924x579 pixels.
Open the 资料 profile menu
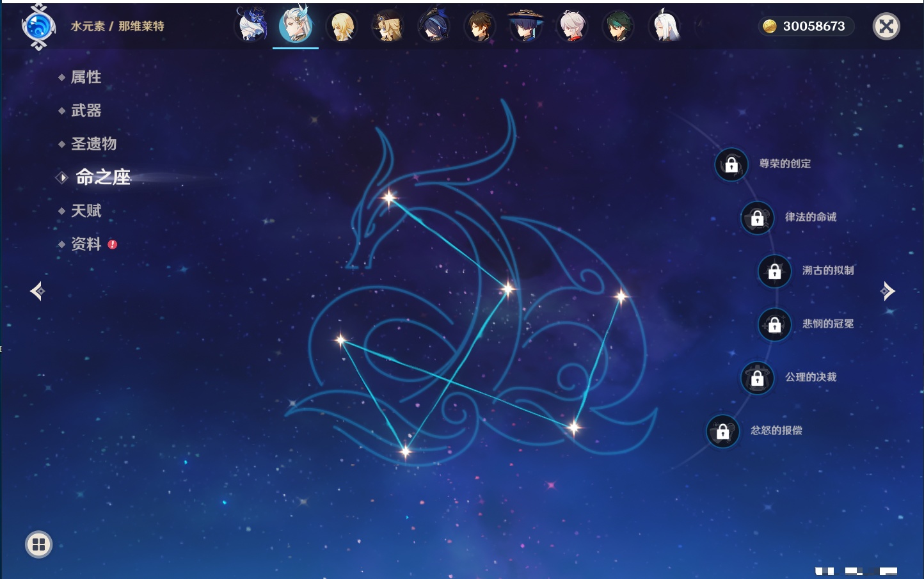point(86,244)
